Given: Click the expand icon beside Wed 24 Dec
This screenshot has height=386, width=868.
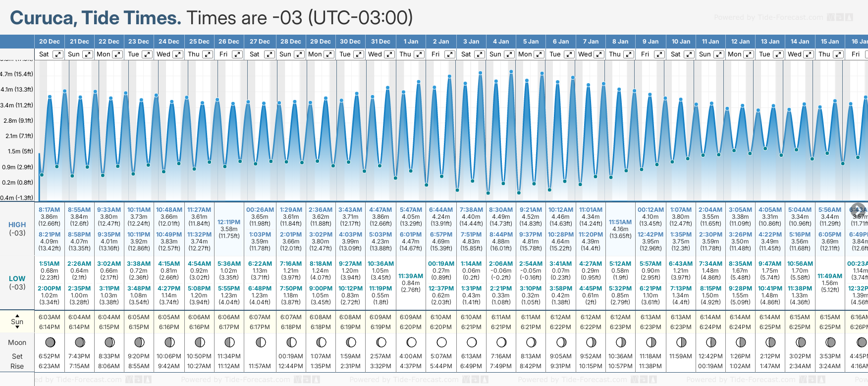Looking at the screenshot, I should [177, 54].
